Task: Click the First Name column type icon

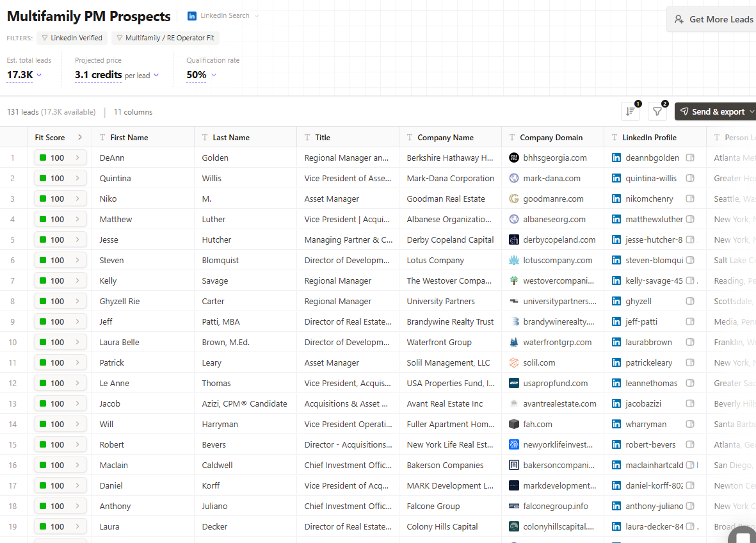Action: pyautogui.click(x=102, y=138)
